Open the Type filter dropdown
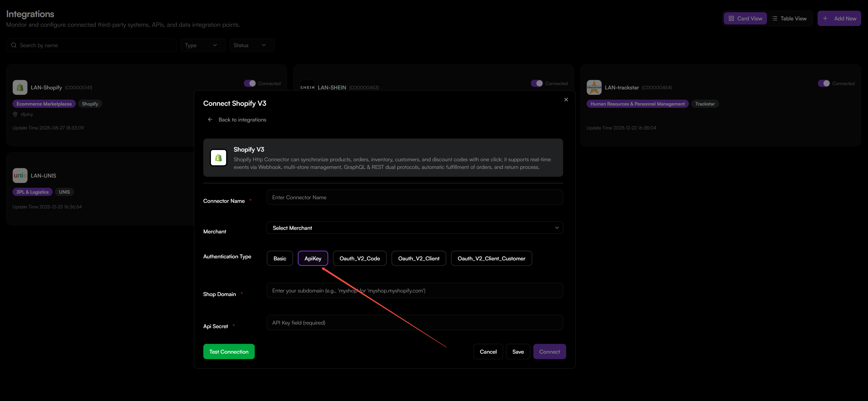This screenshot has height=401, width=868. coord(203,45)
